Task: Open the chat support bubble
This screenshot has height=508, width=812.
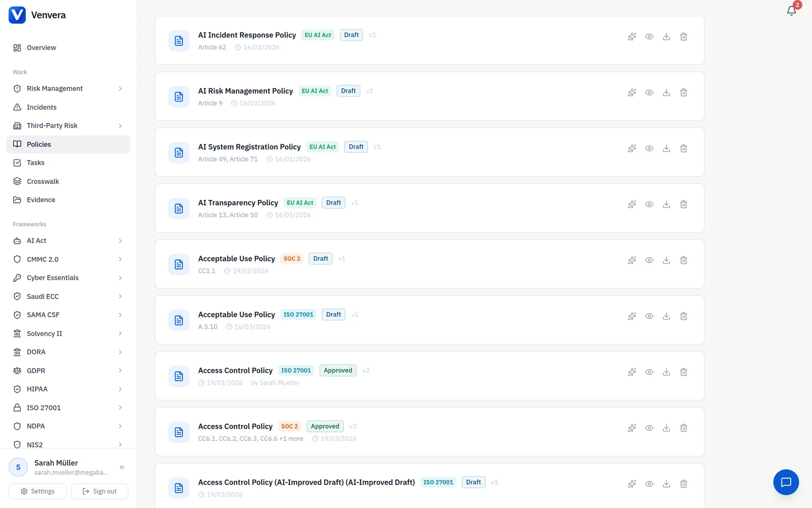Action: tap(786, 482)
